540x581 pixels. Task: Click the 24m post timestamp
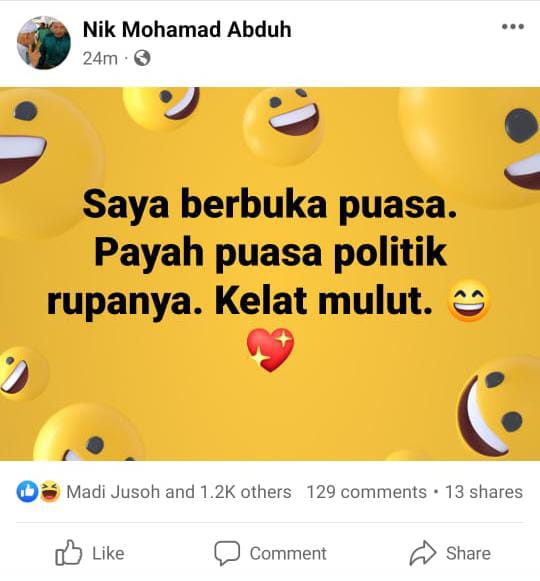[x=100, y=59]
